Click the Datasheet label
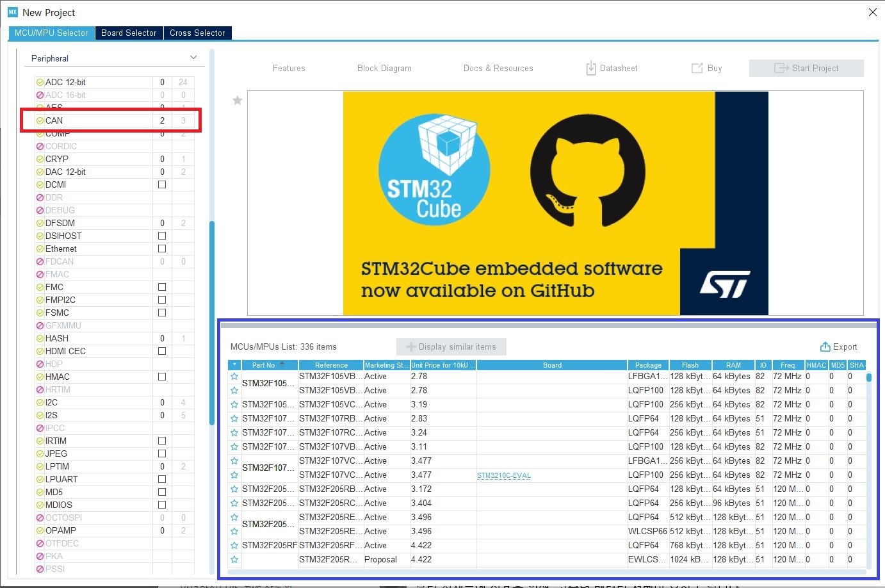The image size is (885, 588). 619,68
